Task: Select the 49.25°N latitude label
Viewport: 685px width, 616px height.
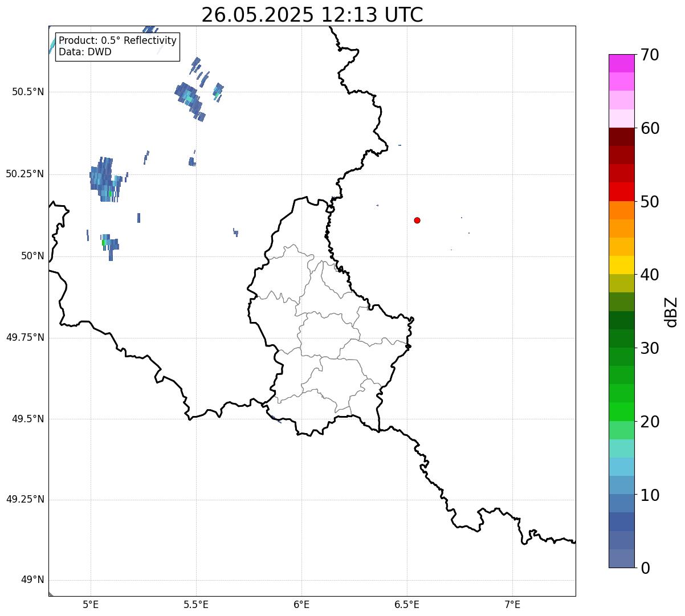Action: (25, 499)
